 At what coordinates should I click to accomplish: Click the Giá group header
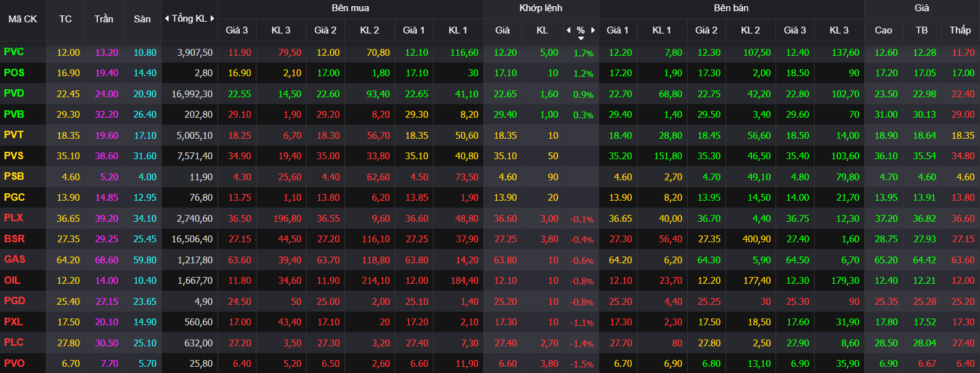(922, 8)
